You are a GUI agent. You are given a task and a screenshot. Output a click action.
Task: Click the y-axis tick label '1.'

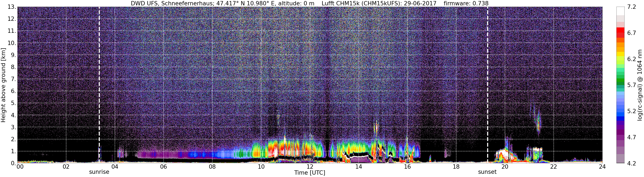(x=13, y=151)
